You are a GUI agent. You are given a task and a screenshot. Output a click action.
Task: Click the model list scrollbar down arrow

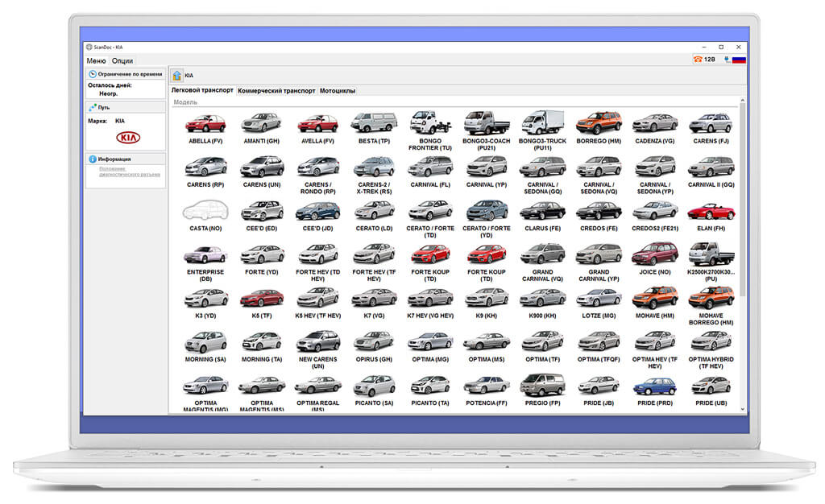(742, 409)
